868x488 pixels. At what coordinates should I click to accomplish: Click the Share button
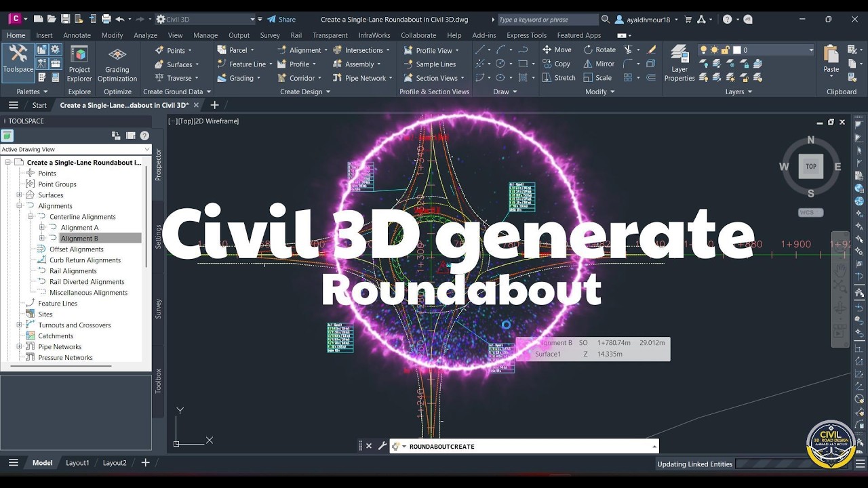[281, 20]
